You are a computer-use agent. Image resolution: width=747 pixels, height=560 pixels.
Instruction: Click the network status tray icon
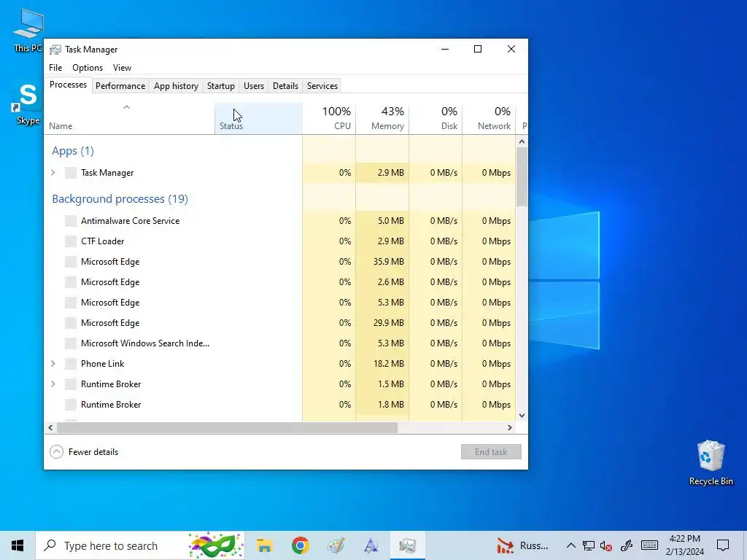point(589,545)
